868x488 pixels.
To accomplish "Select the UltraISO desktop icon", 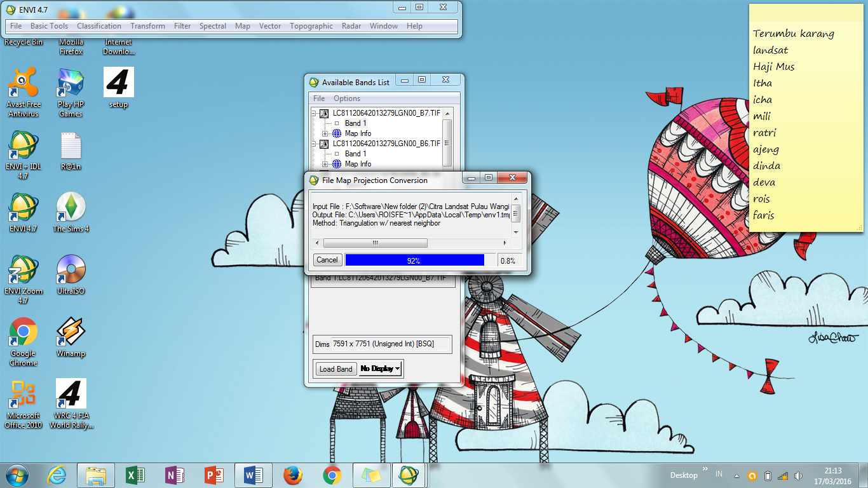I will (71, 274).
